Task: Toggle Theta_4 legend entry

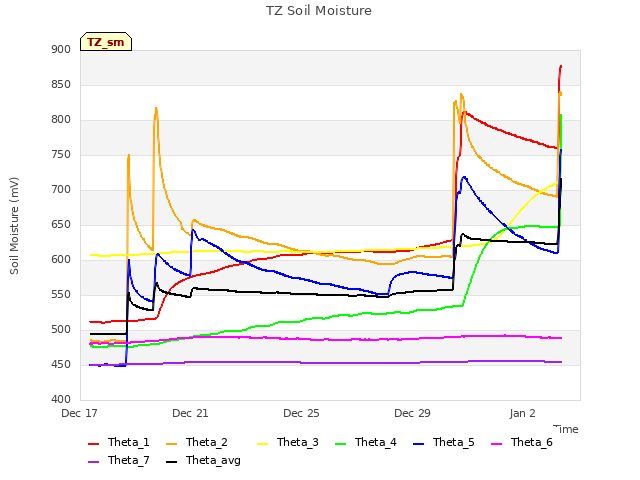Action: [366, 442]
